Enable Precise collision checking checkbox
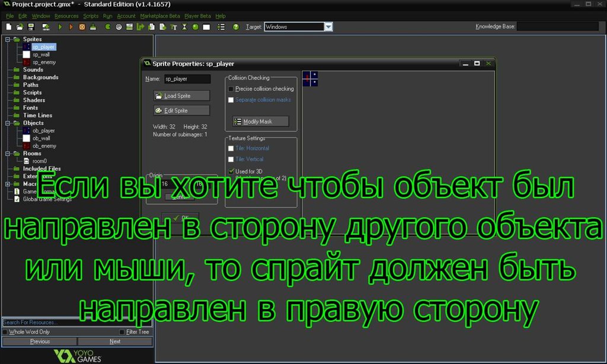The width and height of the screenshot is (607, 364). 231,89
